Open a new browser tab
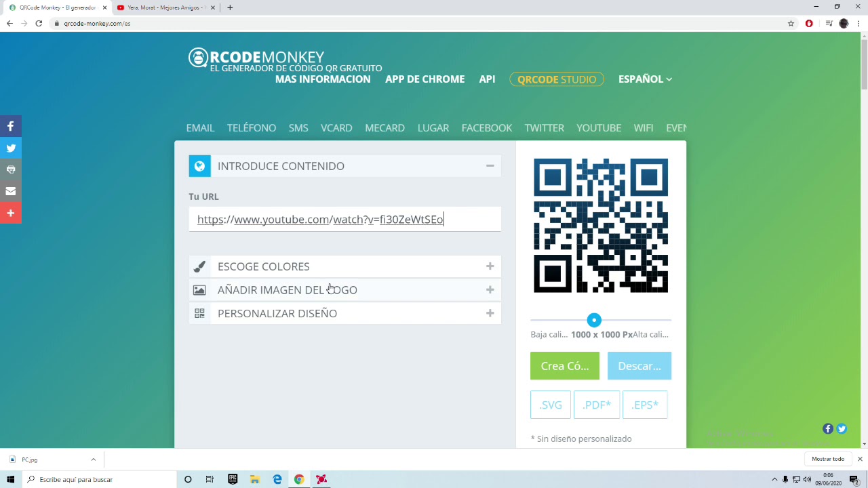868x488 pixels. (x=230, y=7)
